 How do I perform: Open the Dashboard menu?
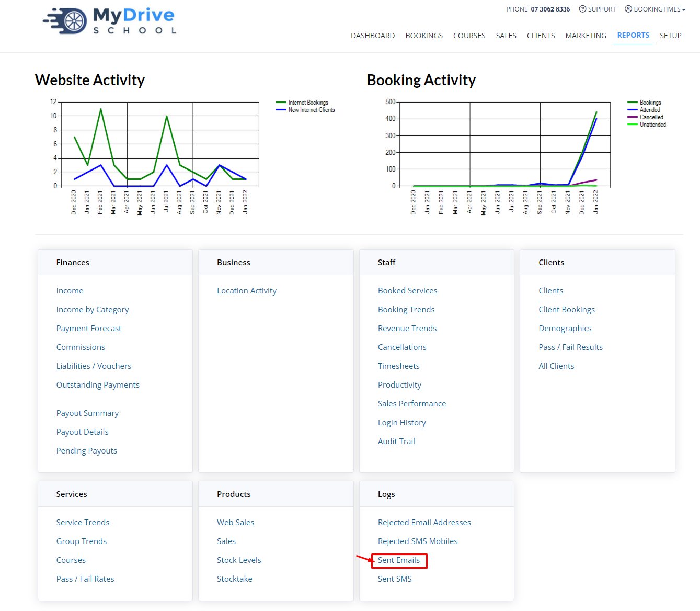(x=373, y=36)
